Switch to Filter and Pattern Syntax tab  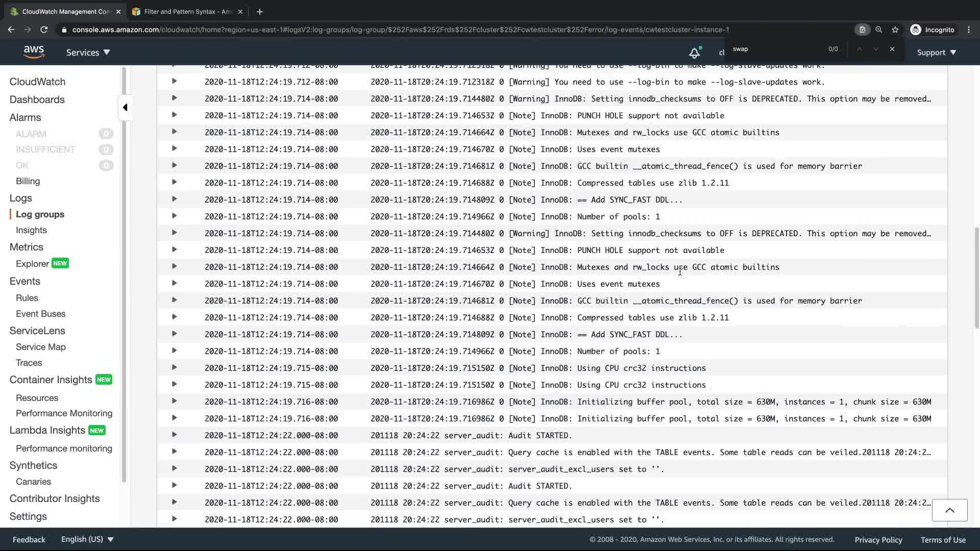coord(187,11)
